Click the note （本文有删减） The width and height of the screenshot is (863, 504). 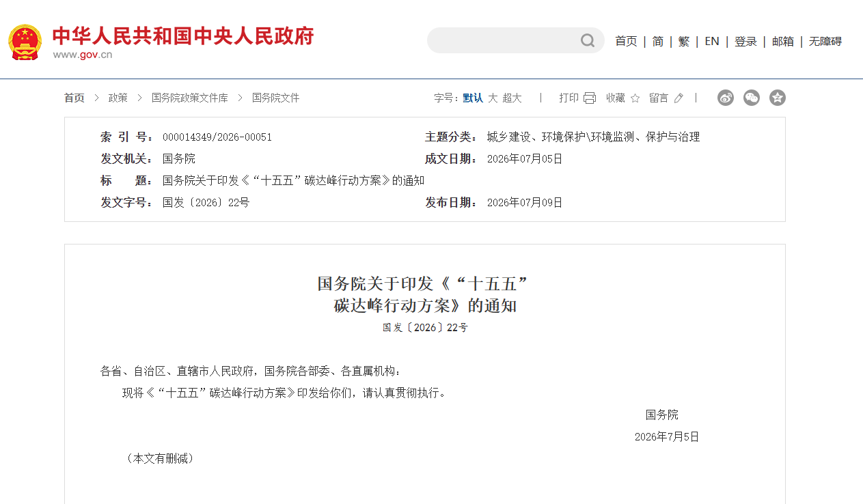[161, 459]
